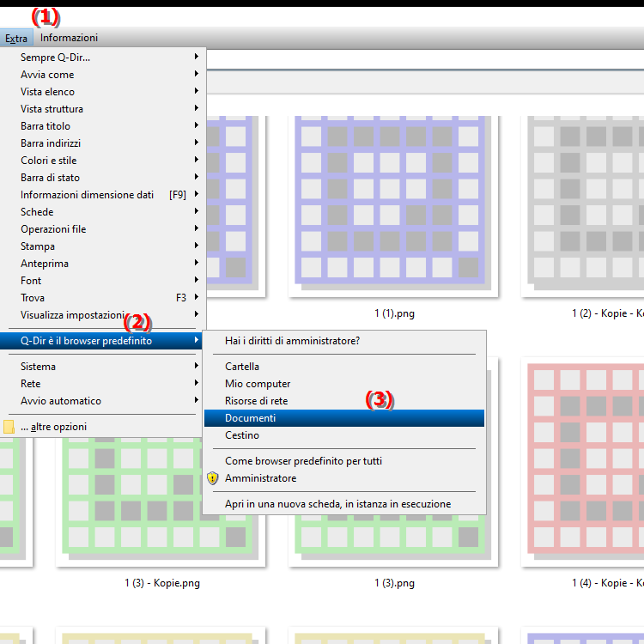Open Informazioni dimensione dati entry

(x=102, y=195)
